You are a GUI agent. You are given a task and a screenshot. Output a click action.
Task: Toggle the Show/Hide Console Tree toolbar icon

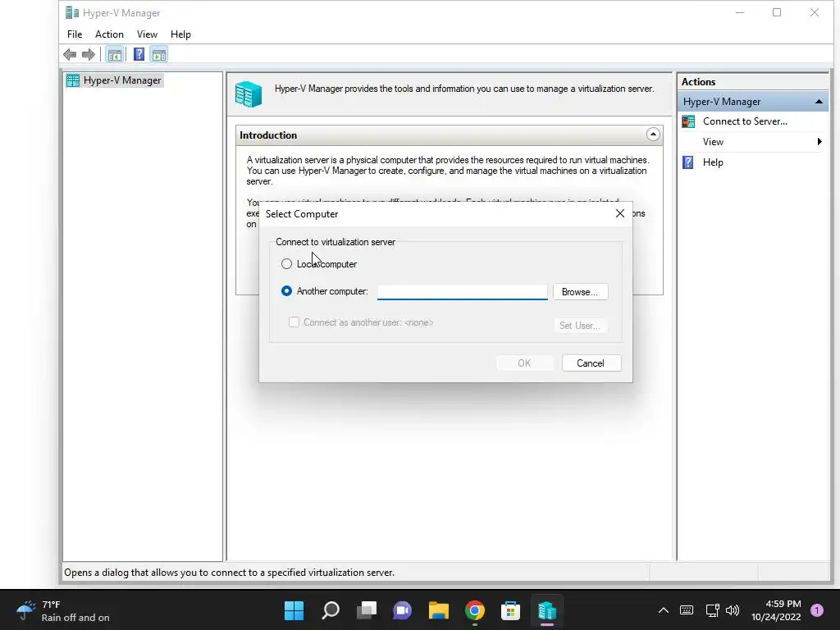pos(114,55)
